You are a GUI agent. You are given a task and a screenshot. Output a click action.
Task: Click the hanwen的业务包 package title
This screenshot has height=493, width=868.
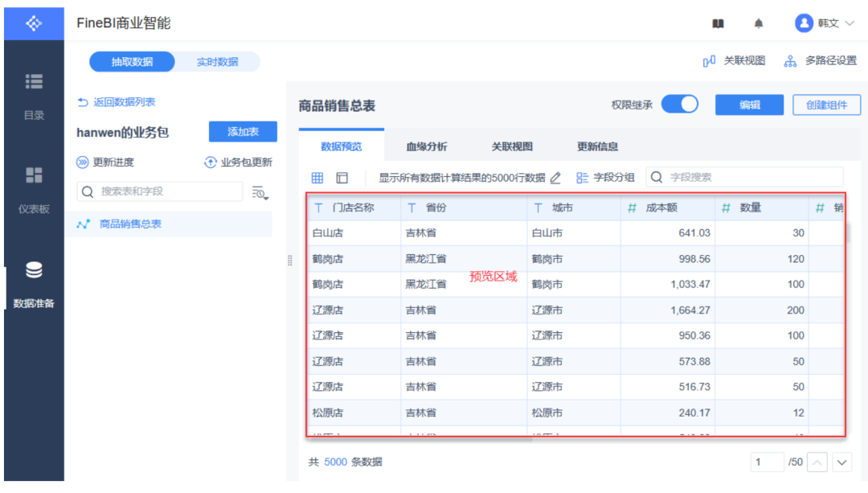pyautogui.click(x=122, y=133)
